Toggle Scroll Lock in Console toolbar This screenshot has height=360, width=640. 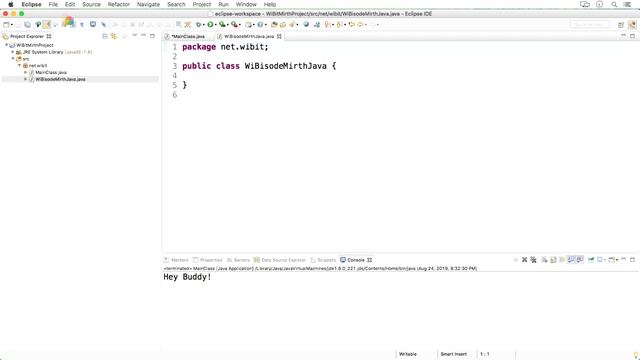553,260
